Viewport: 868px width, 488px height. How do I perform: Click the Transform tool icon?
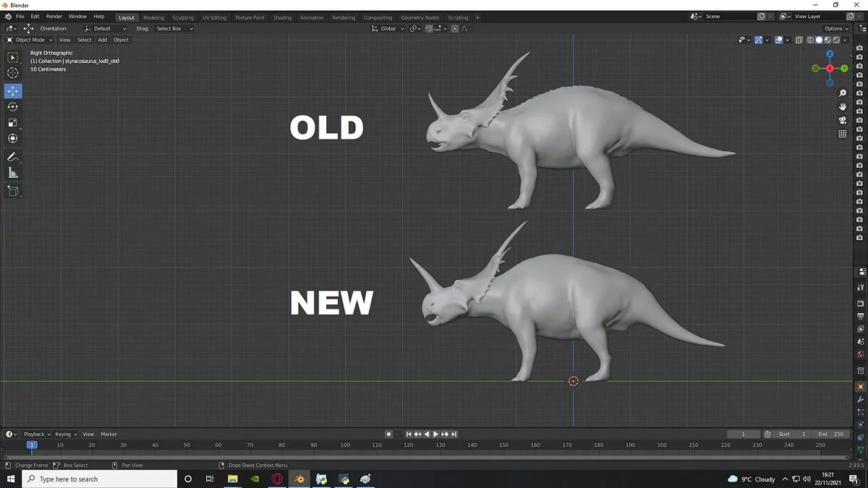point(13,139)
